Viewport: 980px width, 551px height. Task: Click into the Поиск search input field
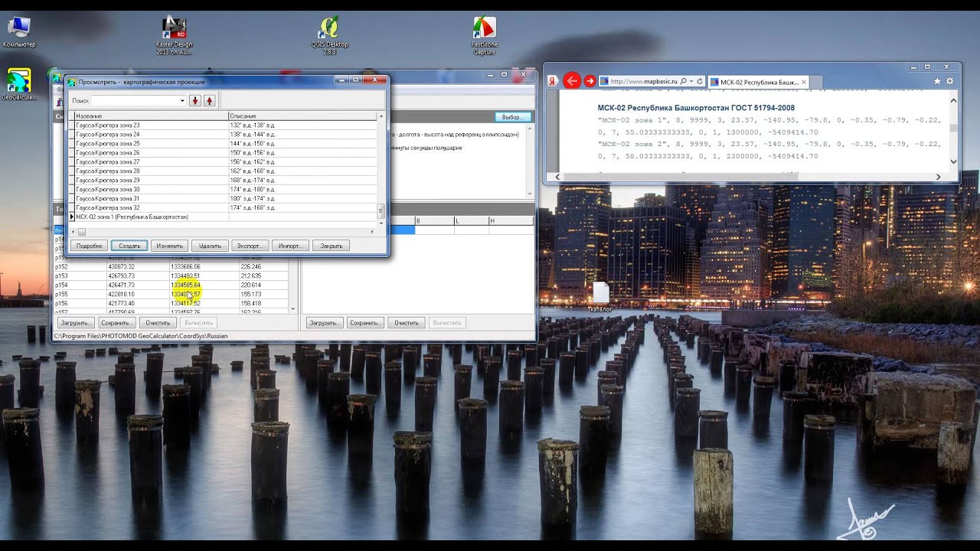pos(135,100)
